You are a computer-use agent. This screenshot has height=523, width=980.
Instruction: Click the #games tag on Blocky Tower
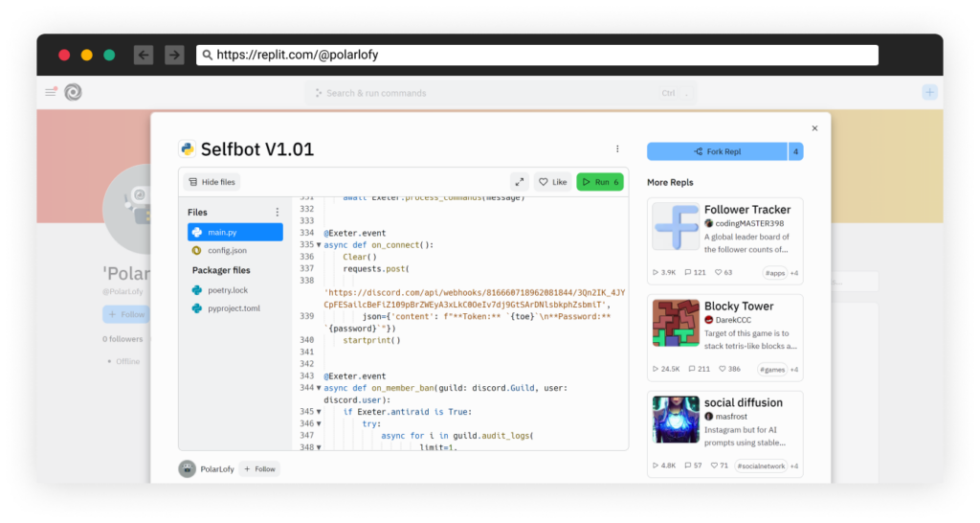[772, 369]
